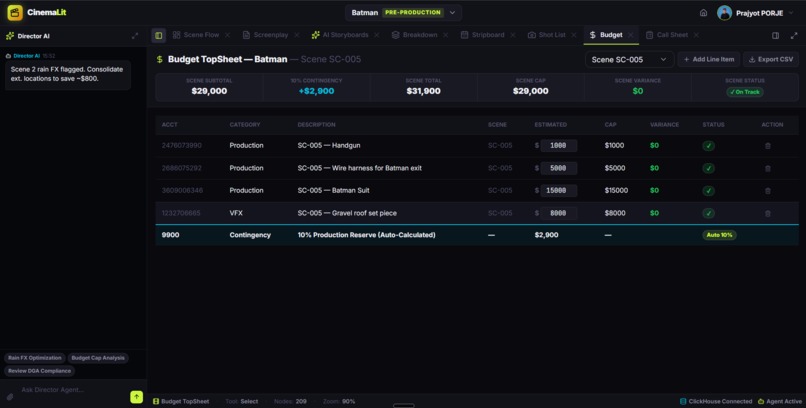The height and width of the screenshot is (408, 806).
Task: Edit the Handgun estimated amount field
Action: [x=558, y=146]
